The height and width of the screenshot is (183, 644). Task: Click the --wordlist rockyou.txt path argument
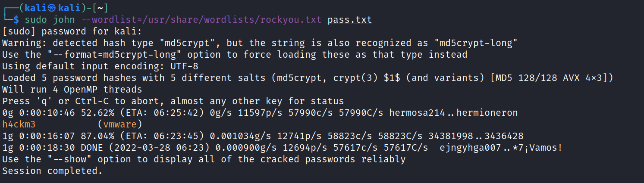click(201, 19)
